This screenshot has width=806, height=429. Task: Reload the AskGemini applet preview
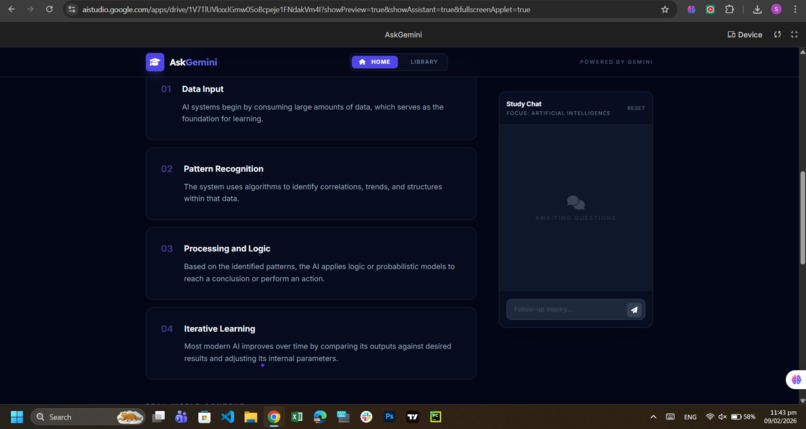(x=777, y=34)
